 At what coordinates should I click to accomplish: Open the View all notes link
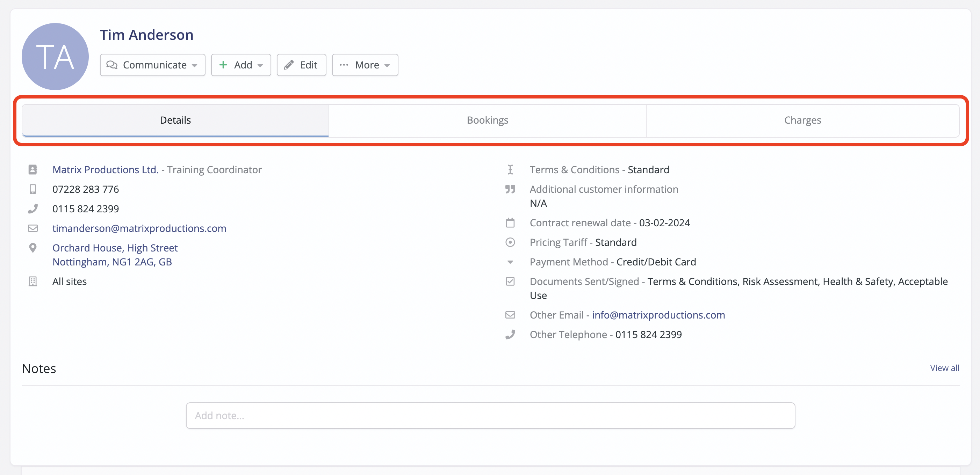point(945,368)
